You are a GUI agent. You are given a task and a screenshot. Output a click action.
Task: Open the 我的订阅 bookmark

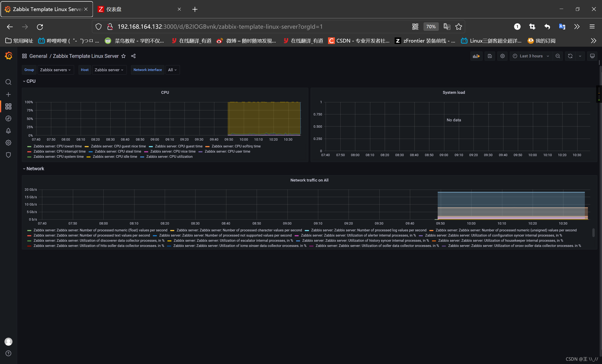(541, 40)
